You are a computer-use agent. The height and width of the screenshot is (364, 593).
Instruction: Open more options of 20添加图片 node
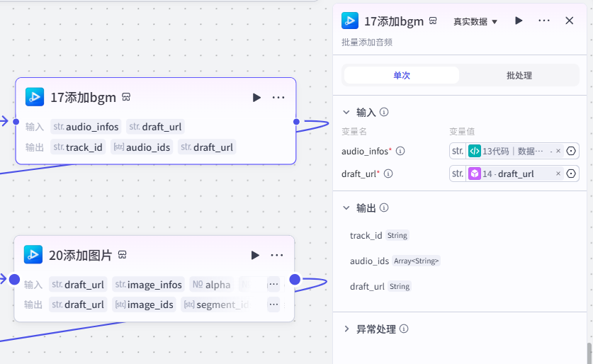(277, 255)
